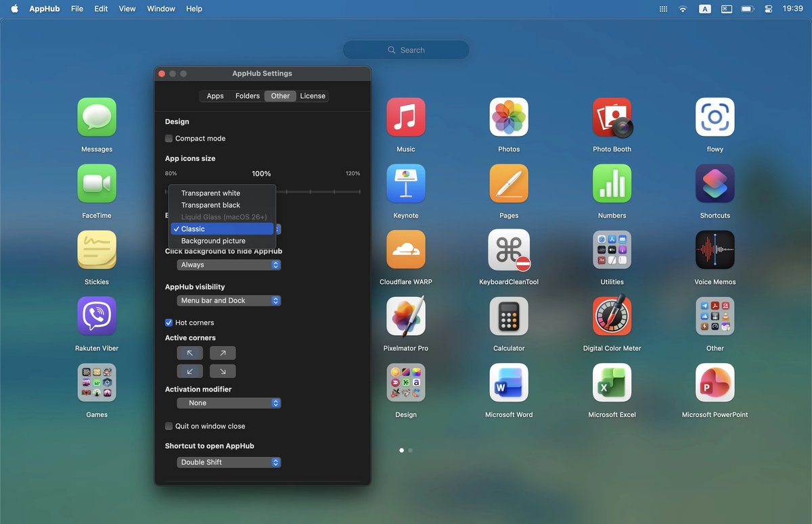Launch Pixelmator Pro from the app grid
This screenshot has height=524, width=812.
[406, 316]
